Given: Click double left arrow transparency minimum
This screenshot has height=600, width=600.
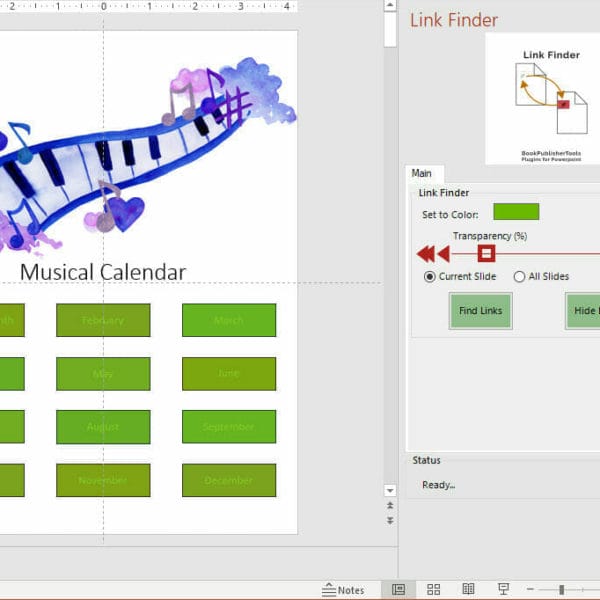Looking at the screenshot, I should pos(426,254).
